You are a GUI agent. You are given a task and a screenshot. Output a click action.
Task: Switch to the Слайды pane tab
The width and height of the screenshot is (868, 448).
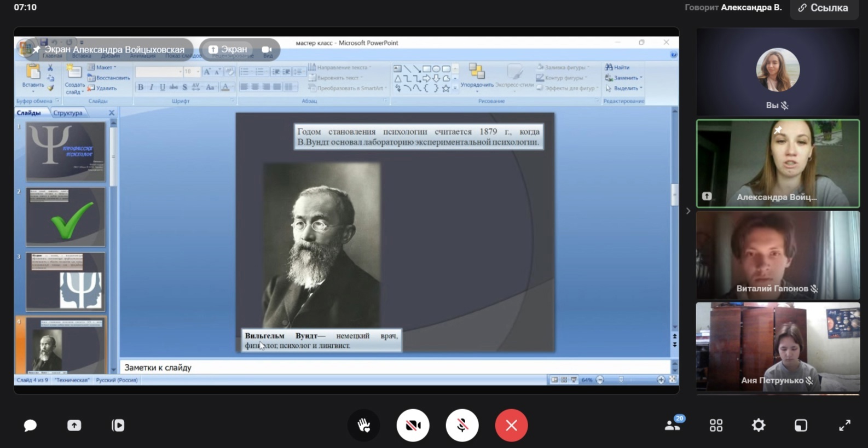pyautogui.click(x=29, y=113)
